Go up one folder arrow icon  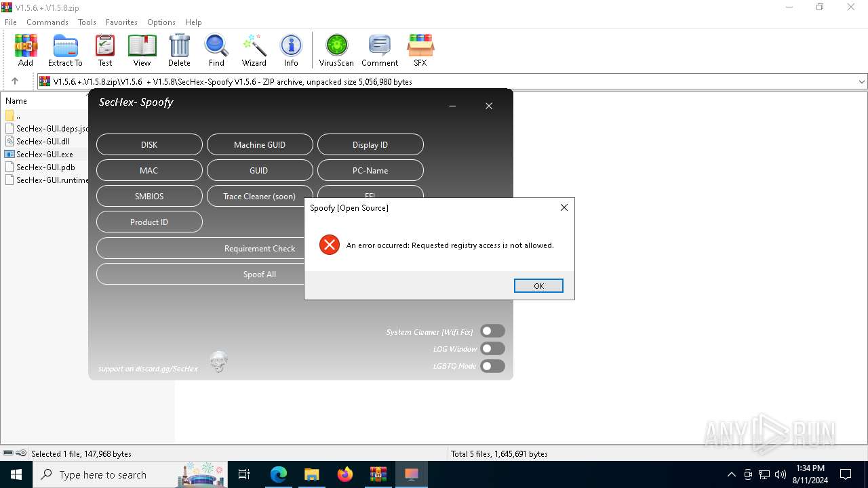15,81
